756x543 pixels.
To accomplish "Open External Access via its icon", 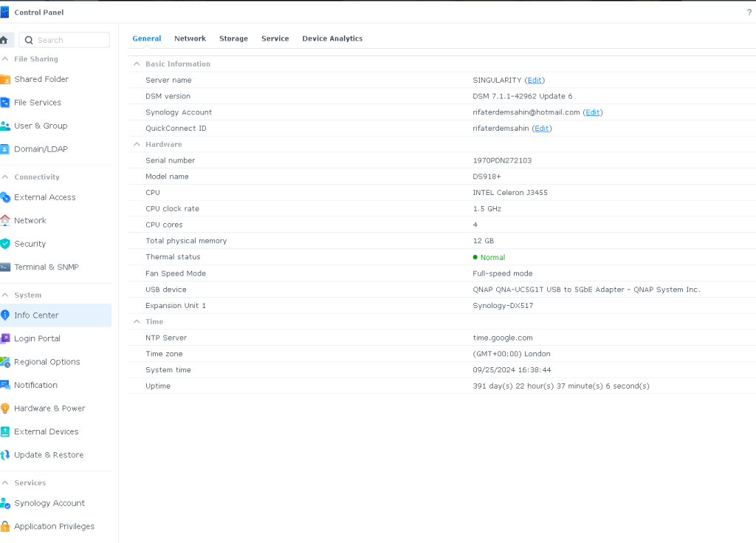I will coord(5,197).
